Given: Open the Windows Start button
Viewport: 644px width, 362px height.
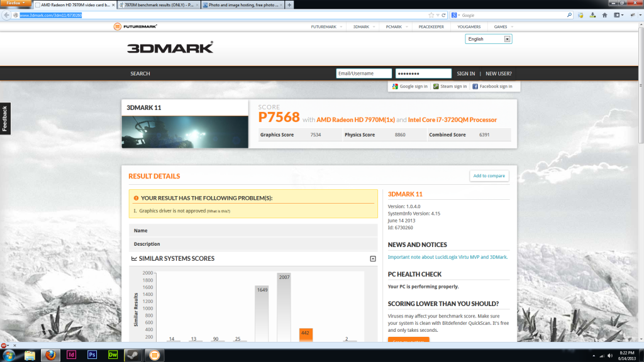Looking at the screenshot, I should click(9, 355).
